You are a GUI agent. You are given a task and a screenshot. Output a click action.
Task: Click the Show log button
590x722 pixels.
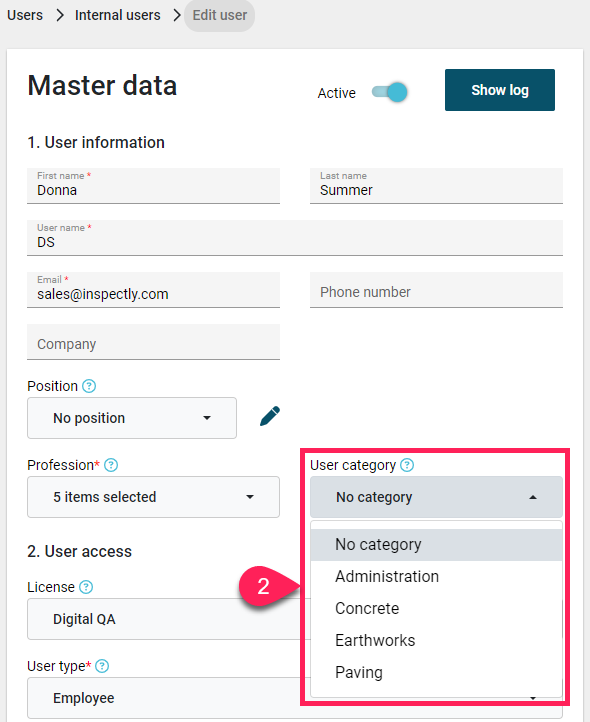click(x=500, y=90)
